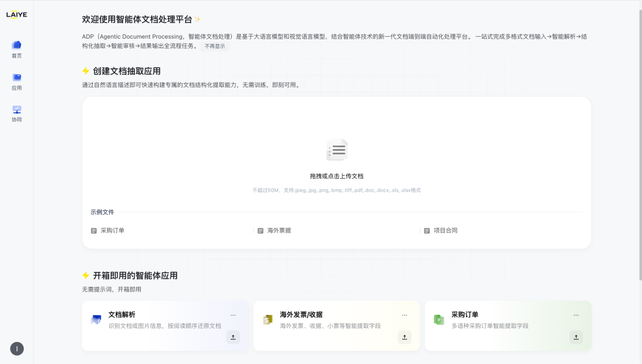This screenshot has width=642, height=364.
Task: Click the 海外发票/收据 app icon
Action: pos(269,319)
